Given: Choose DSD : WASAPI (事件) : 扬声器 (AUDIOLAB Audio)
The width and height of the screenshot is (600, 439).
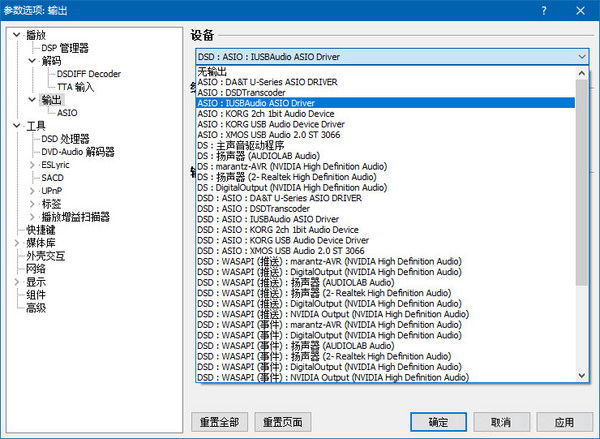Looking at the screenshot, I should click(x=385, y=346).
